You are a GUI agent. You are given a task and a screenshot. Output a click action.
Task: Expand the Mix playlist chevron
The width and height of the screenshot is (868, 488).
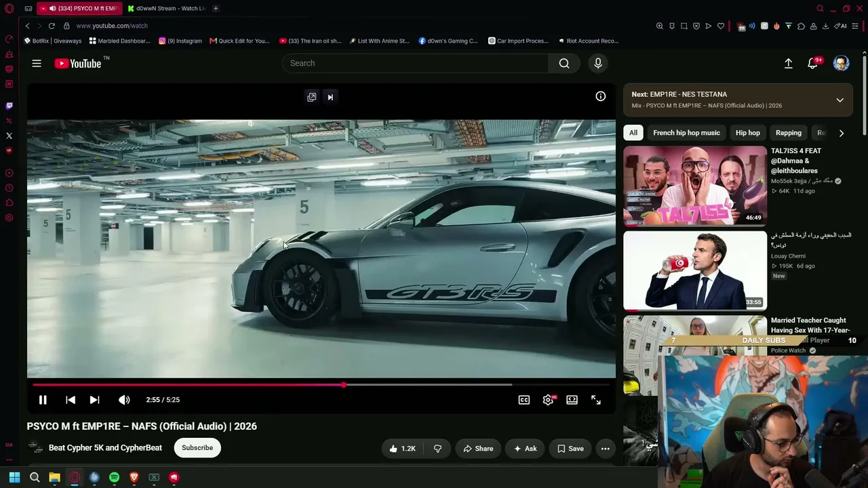[840, 100]
